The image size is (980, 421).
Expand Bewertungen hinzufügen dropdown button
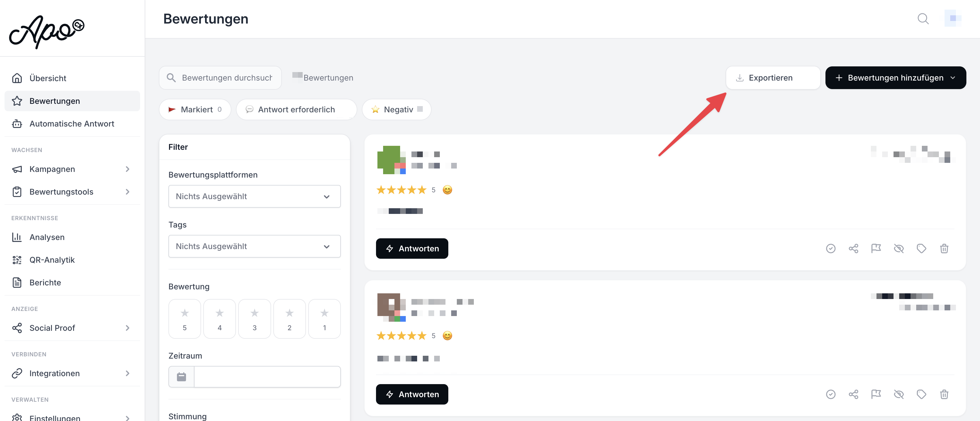pyautogui.click(x=895, y=78)
